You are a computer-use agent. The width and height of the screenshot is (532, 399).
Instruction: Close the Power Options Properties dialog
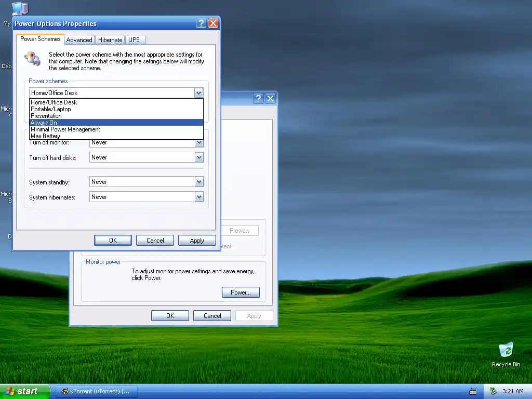click(213, 23)
